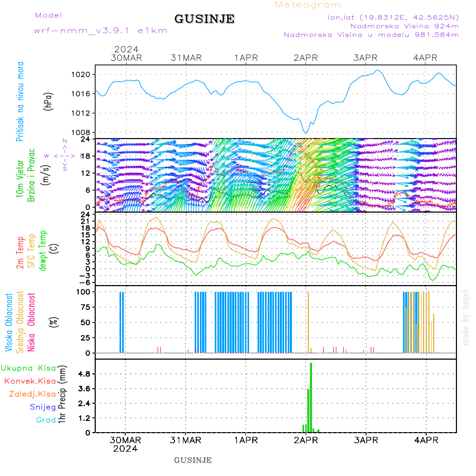Click the pressure minimum near 2APR
Image resolution: width=476 pixels, height=476 pixels.
tap(306, 133)
